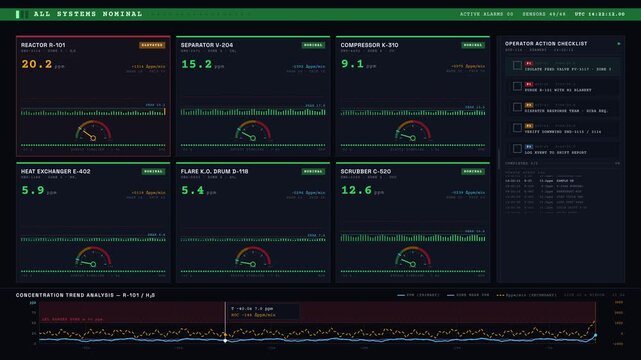
Task: Click the Nominal badge on Heat Exchanger E-402
Action: coord(153,171)
